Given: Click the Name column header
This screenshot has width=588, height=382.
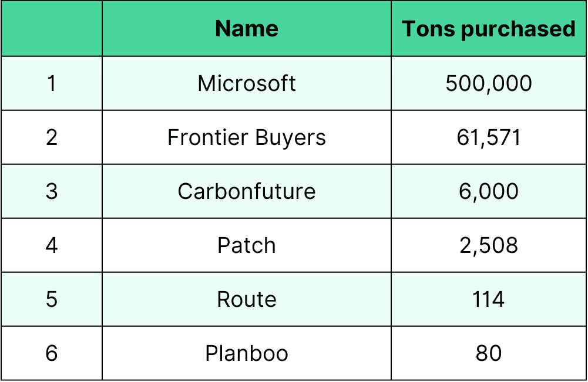Looking at the screenshot, I should tap(247, 29).
